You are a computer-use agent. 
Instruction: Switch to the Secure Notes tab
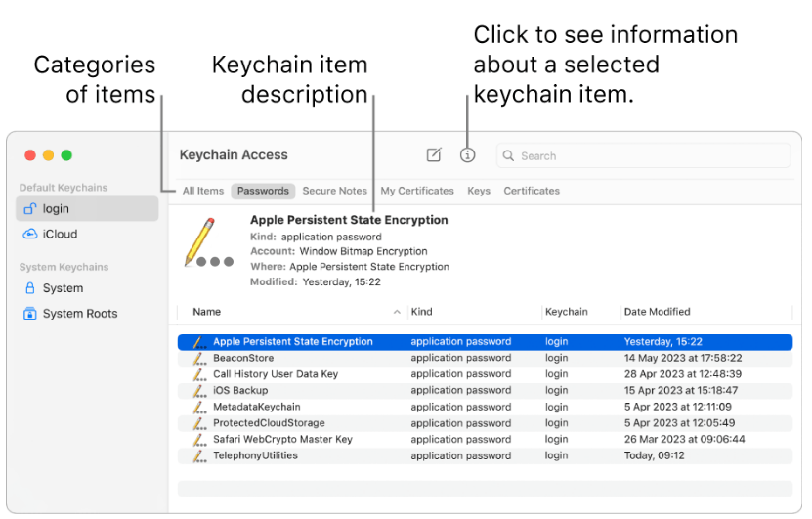click(334, 191)
